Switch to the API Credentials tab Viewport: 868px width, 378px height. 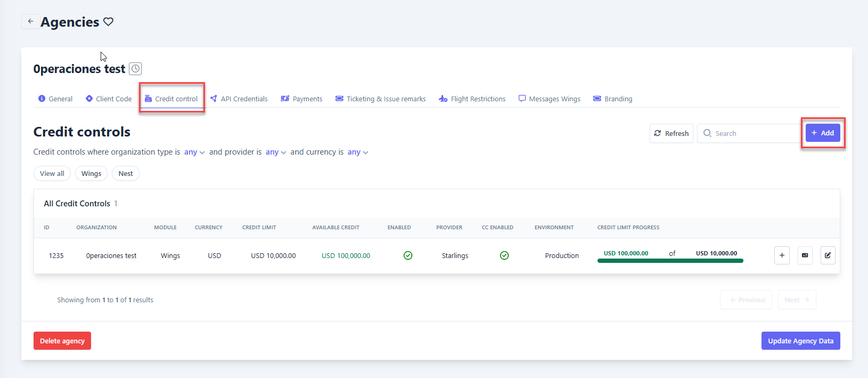(239, 99)
